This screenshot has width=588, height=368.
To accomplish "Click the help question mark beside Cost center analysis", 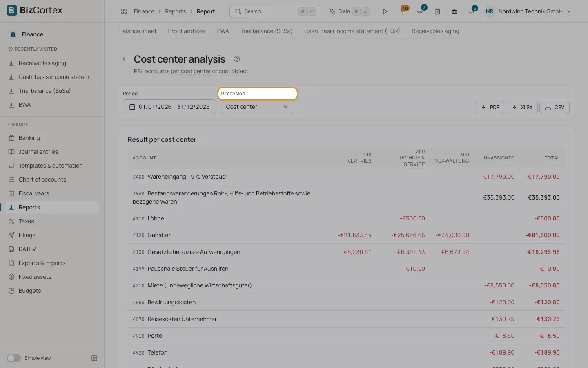I will tap(237, 59).
